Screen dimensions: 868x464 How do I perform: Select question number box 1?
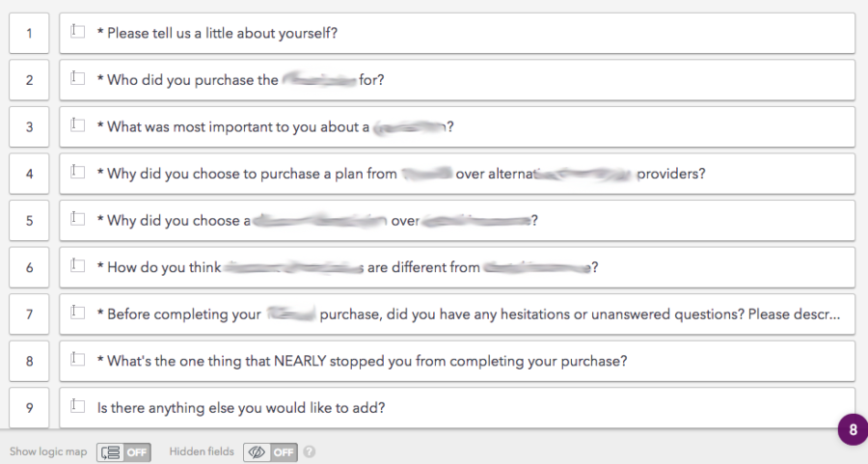tap(30, 34)
